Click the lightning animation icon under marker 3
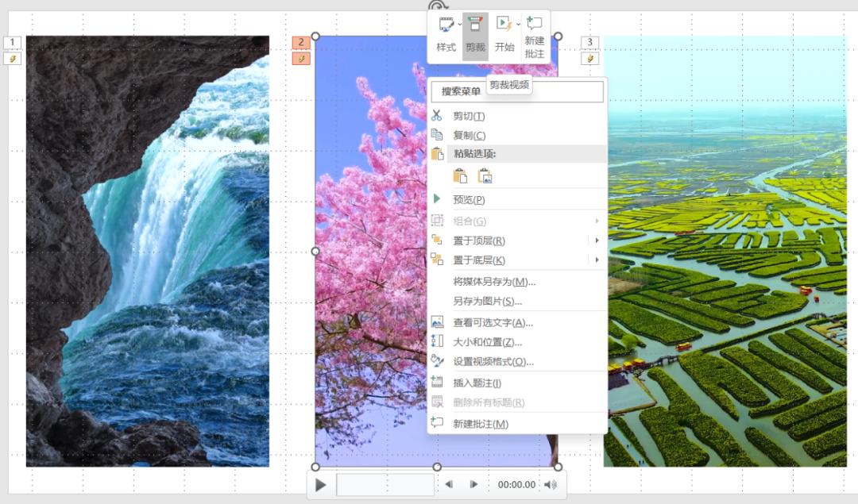 tap(589, 59)
